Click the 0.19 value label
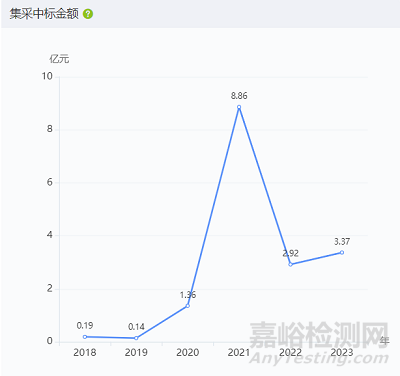The image size is (400, 376). point(85,325)
